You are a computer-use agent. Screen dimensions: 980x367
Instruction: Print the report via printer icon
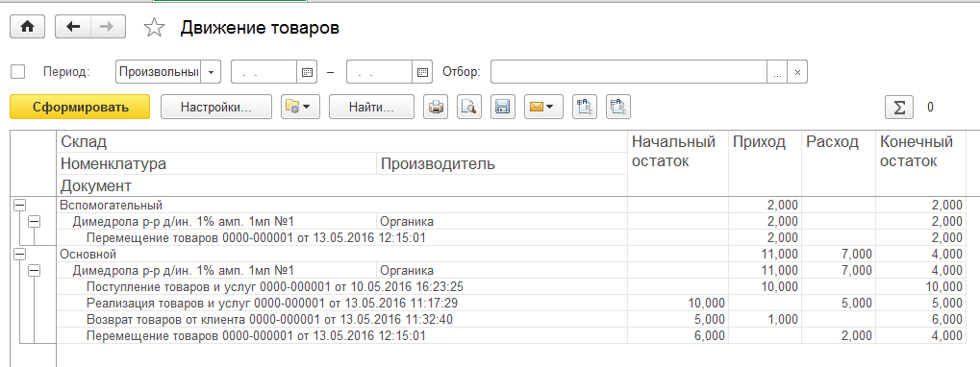click(x=436, y=107)
